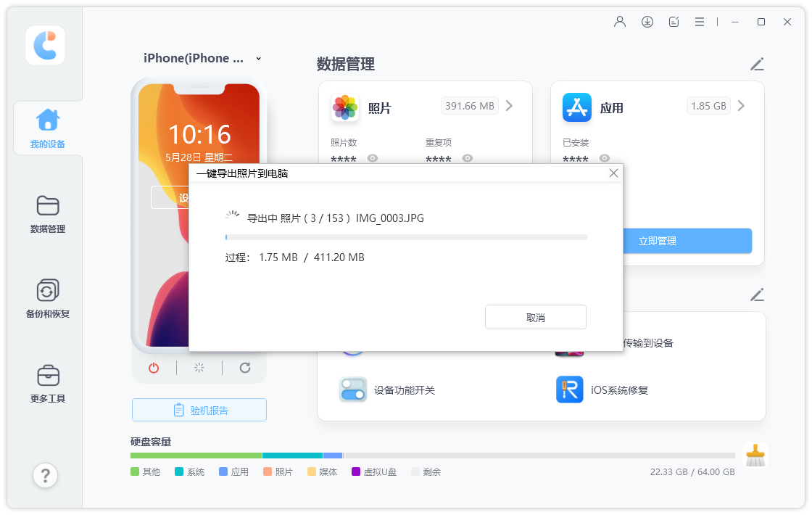
Task: Open the user account menu
Action: pos(619,22)
